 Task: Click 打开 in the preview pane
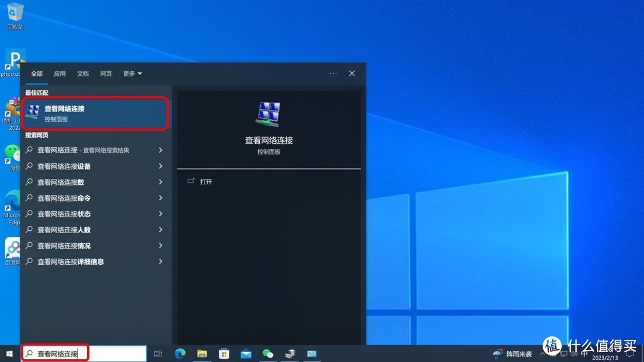click(206, 181)
